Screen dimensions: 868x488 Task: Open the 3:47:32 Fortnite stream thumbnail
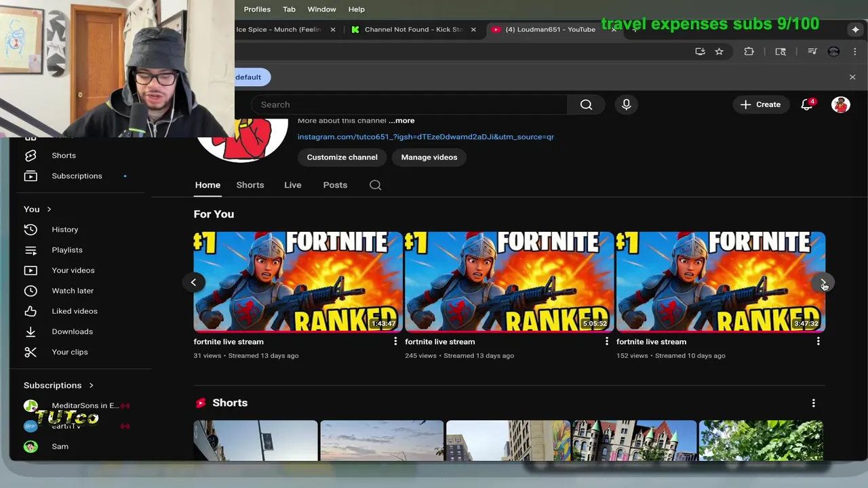click(721, 281)
